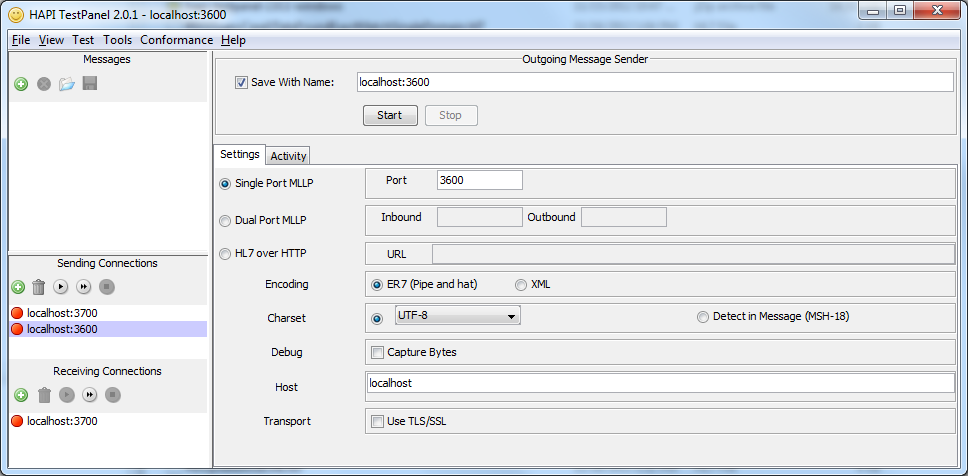Open the File menu

21,40
